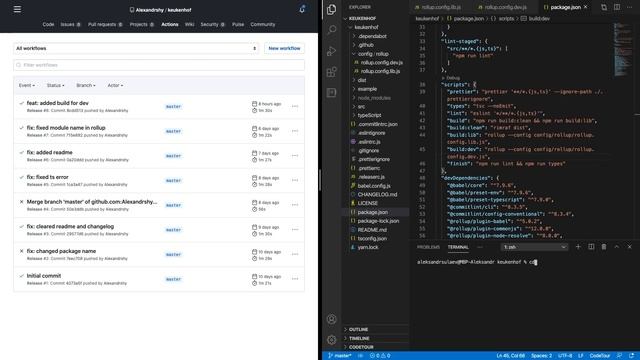This screenshot has width=640, height=360.
Task: Create new terminal with plus icon
Action: coord(578,247)
